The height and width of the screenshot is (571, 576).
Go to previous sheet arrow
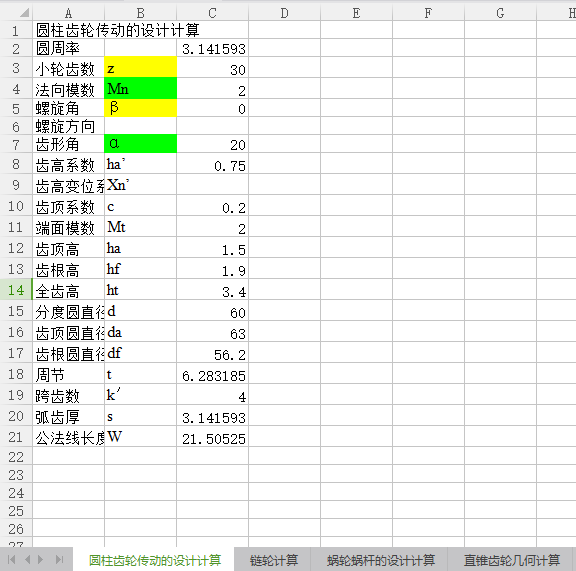27,560
